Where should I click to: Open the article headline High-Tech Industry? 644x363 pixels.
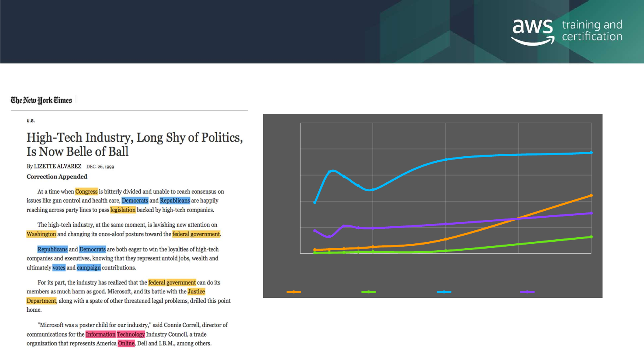tap(135, 144)
